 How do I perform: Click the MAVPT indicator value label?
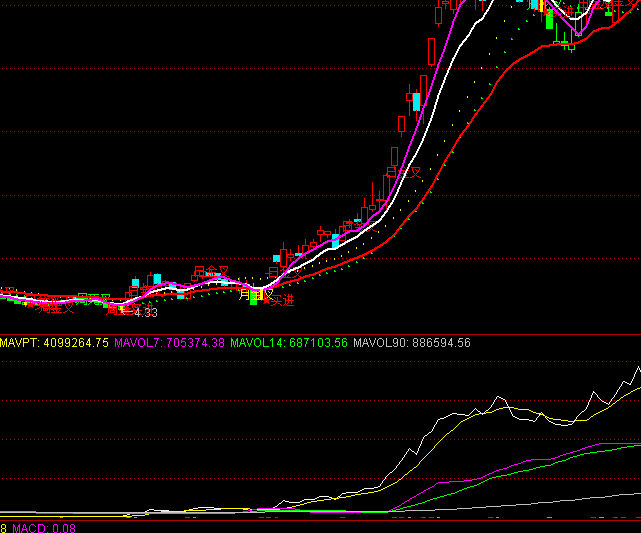(54, 343)
